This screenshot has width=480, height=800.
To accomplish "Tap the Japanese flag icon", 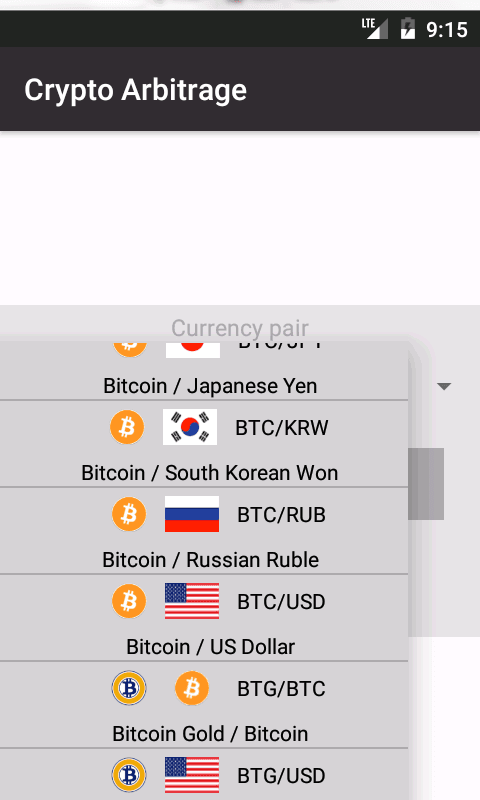I will click(193, 349).
